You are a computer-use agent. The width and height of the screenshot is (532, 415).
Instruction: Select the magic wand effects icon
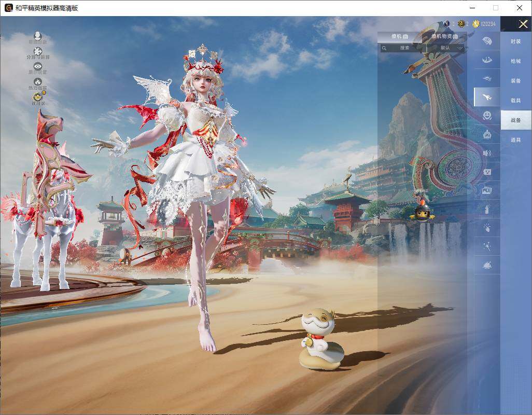[x=487, y=246]
